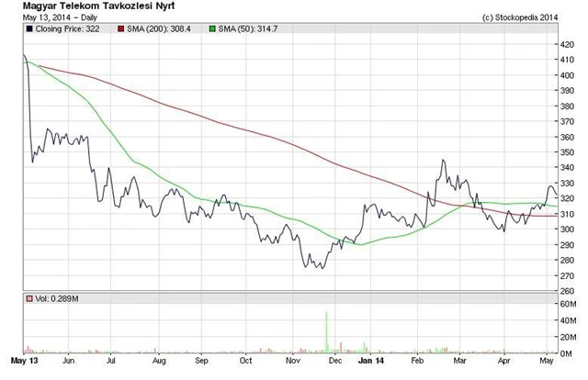Click the 'Nov' x-axis label
The height and width of the screenshot is (380, 588).
point(293,361)
